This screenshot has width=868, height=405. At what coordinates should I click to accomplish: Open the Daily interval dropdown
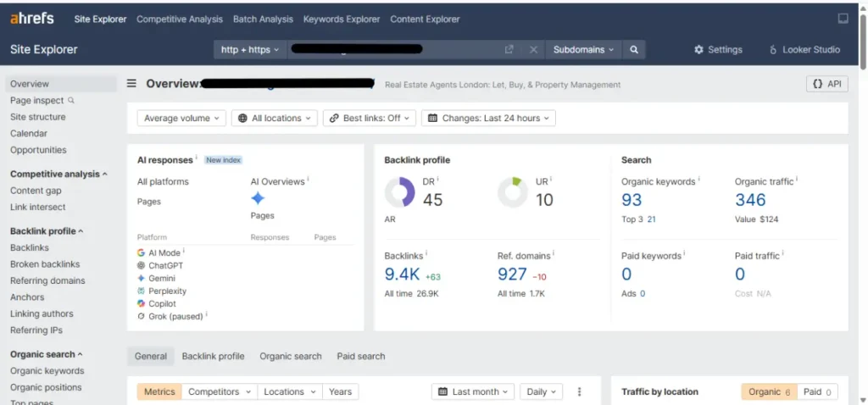[542, 391]
